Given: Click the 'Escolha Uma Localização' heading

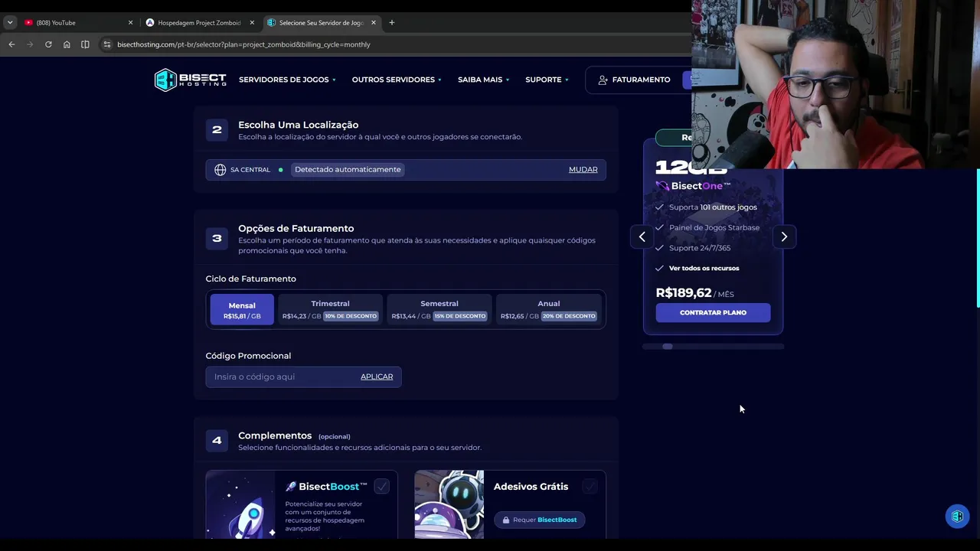Looking at the screenshot, I should [299, 125].
